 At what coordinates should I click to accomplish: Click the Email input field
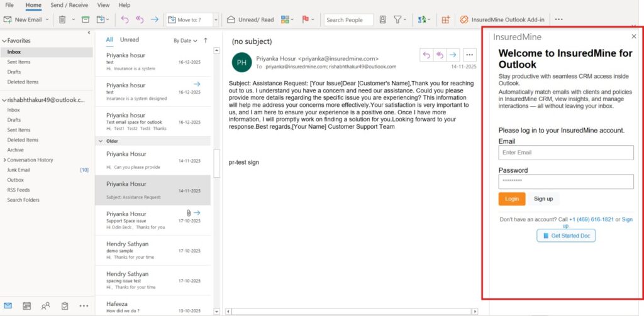[565, 153]
